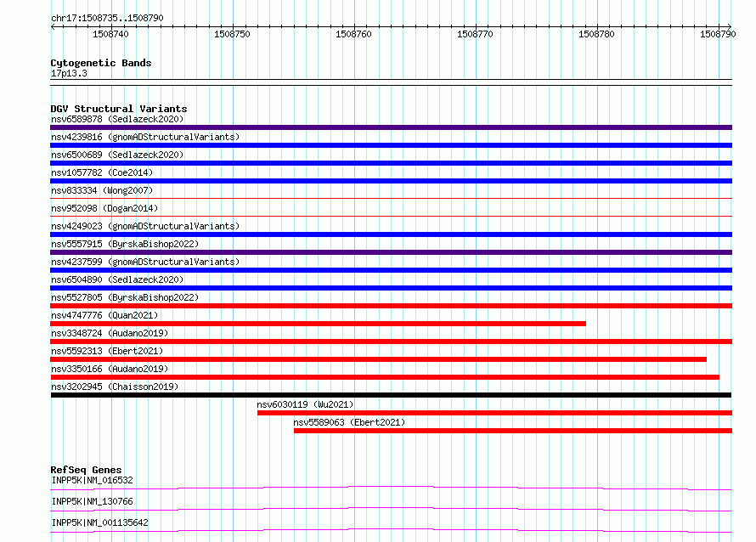Open variant nsv4249023 (gnomADStructuralVariants) label
Viewport: 756px width, 542px height.
coord(145,226)
